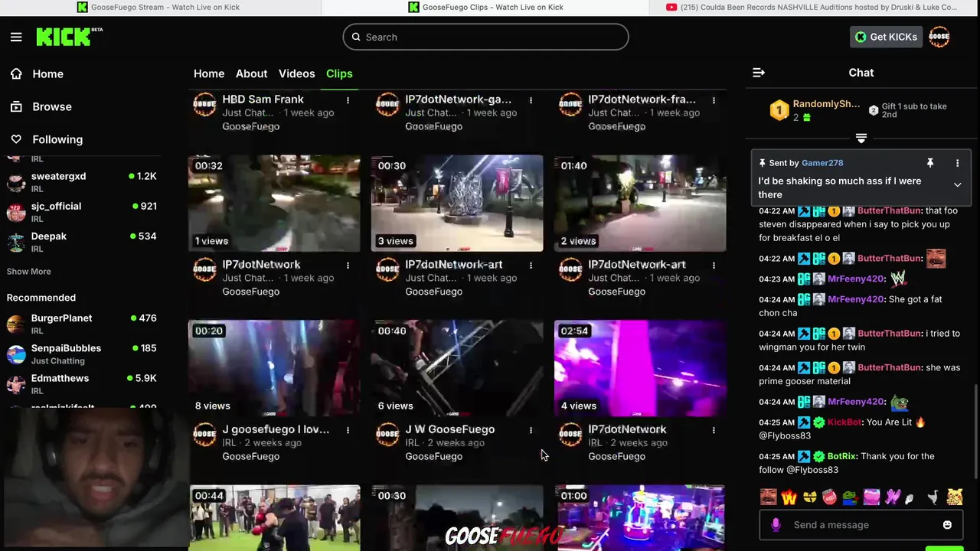Open options for IP7dotNetwork-fra clip
The height and width of the screenshot is (551, 980).
(x=714, y=100)
